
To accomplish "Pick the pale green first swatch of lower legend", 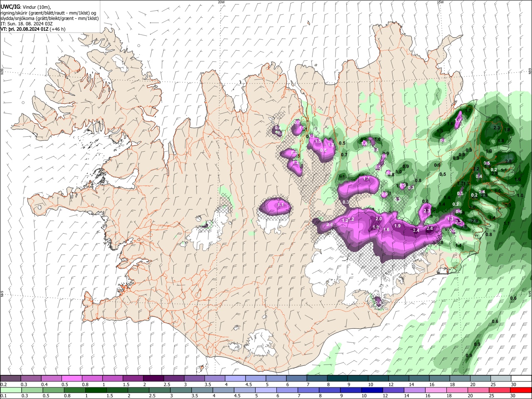I will click(11, 390).
